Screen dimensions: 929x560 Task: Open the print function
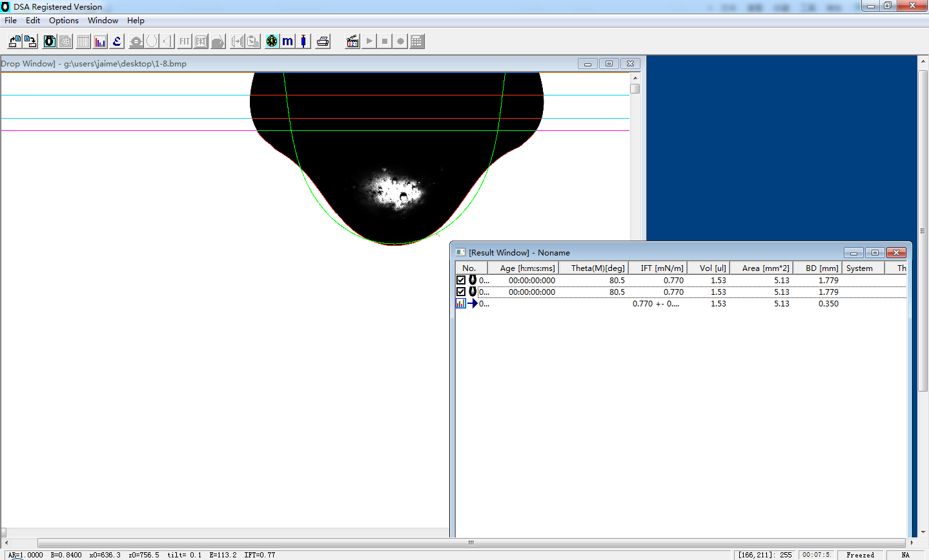[322, 41]
